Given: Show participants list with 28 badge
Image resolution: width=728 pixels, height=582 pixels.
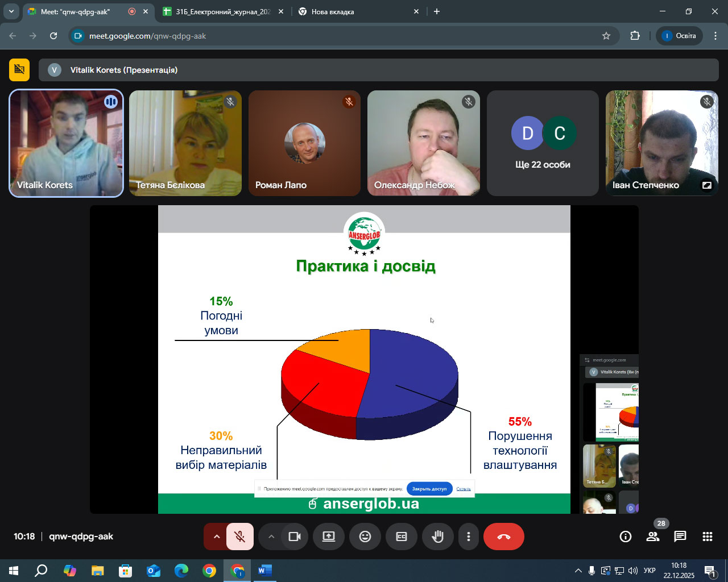Looking at the screenshot, I should point(653,537).
